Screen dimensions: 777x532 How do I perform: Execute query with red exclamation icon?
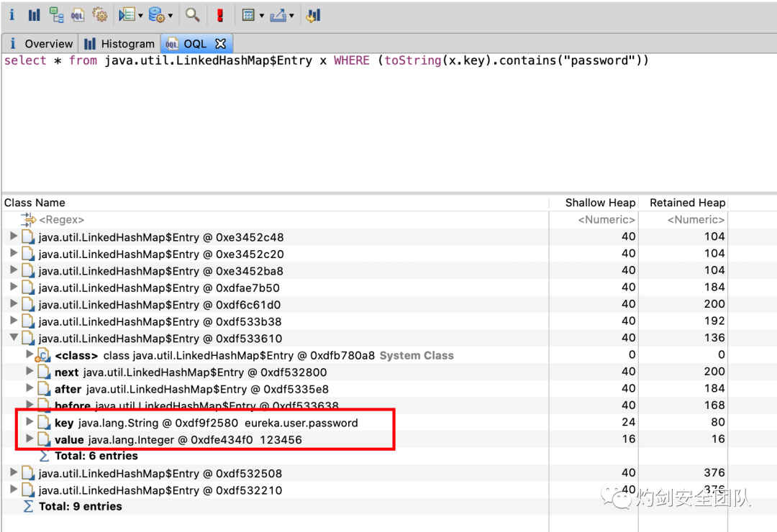click(x=220, y=15)
